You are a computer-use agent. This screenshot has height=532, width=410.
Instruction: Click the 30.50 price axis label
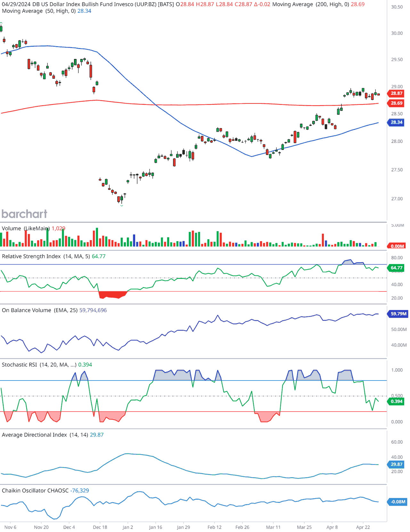(x=397, y=7)
